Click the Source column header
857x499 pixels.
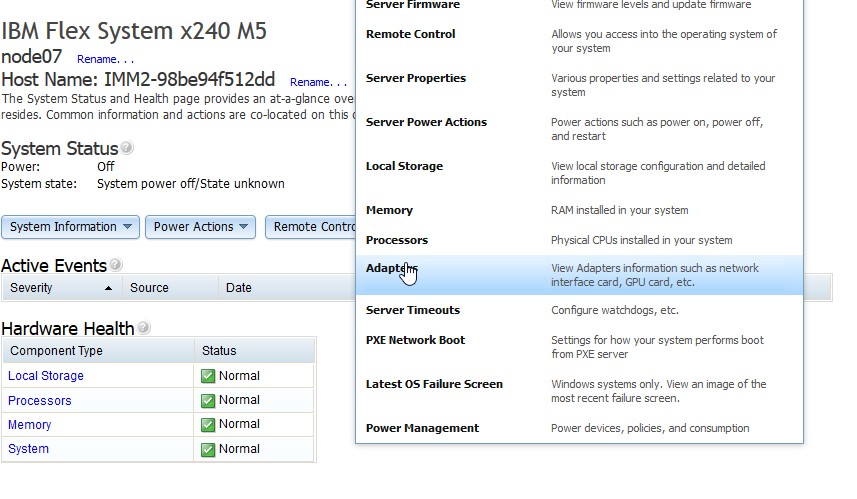click(x=170, y=288)
